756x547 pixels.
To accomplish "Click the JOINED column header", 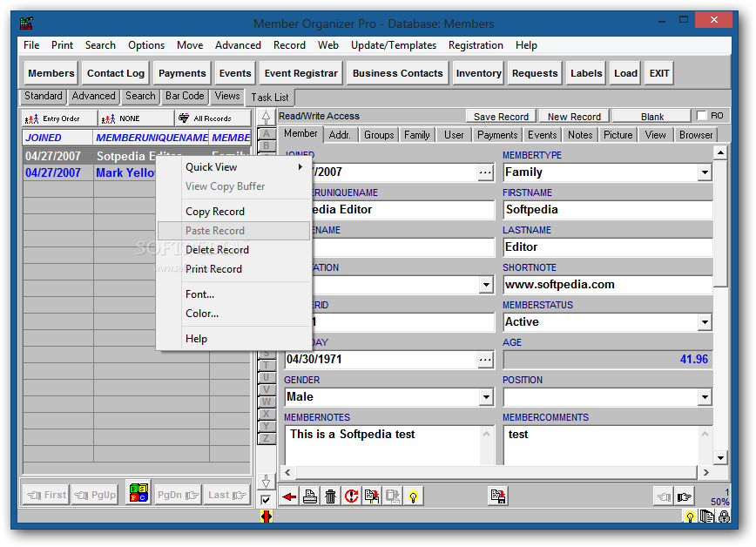I will tap(57, 138).
